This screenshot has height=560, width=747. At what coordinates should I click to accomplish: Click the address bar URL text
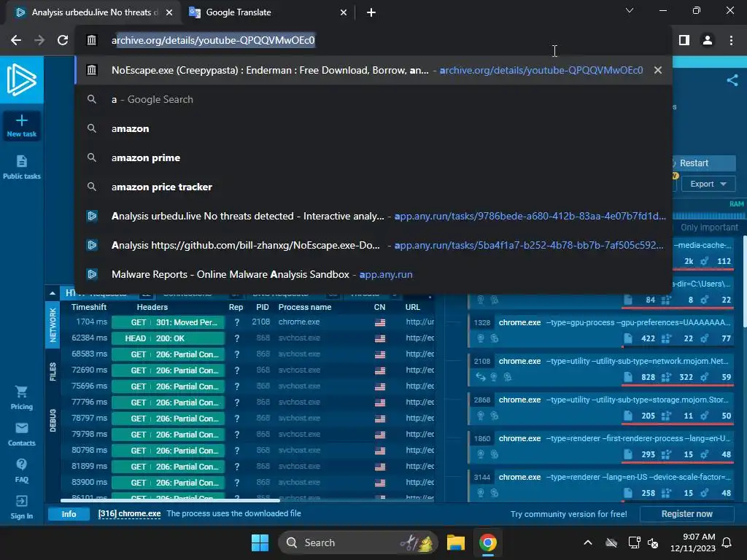(x=213, y=41)
